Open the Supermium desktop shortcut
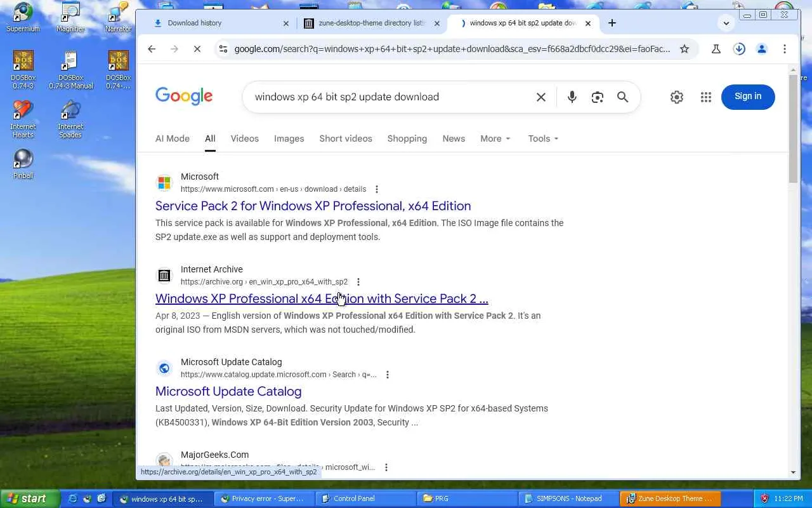The image size is (812, 508). point(23,18)
